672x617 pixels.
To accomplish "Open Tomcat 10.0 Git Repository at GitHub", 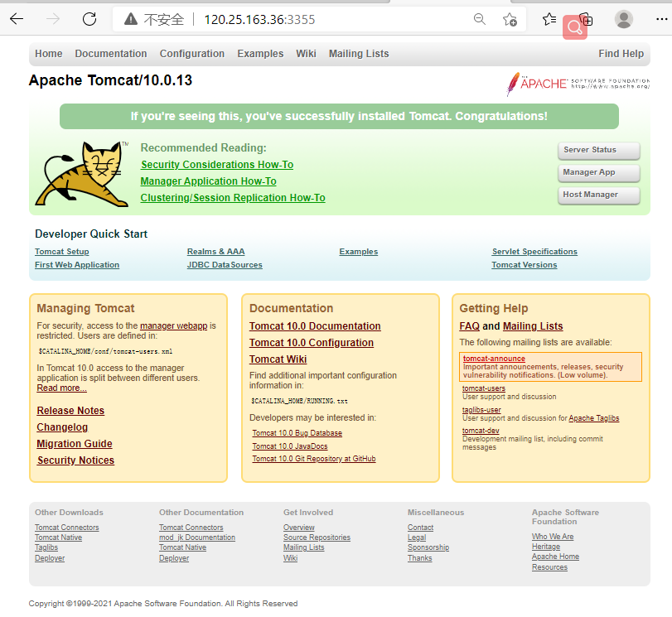I will 314,459.
